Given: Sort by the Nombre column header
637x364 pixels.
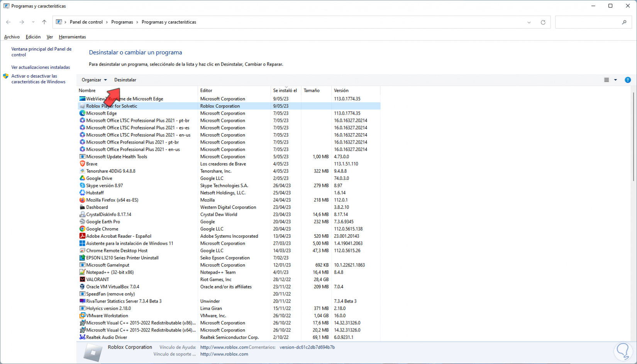Looking at the screenshot, I should (x=137, y=91).
